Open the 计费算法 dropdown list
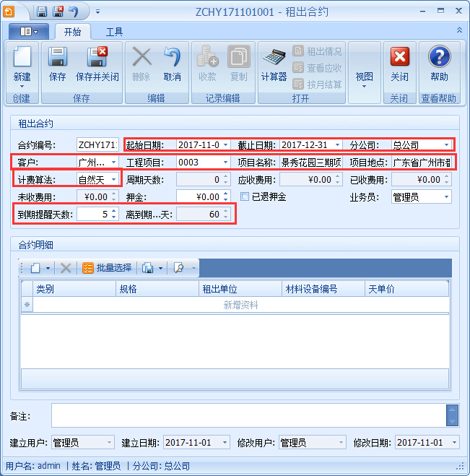 (x=114, y=180)
